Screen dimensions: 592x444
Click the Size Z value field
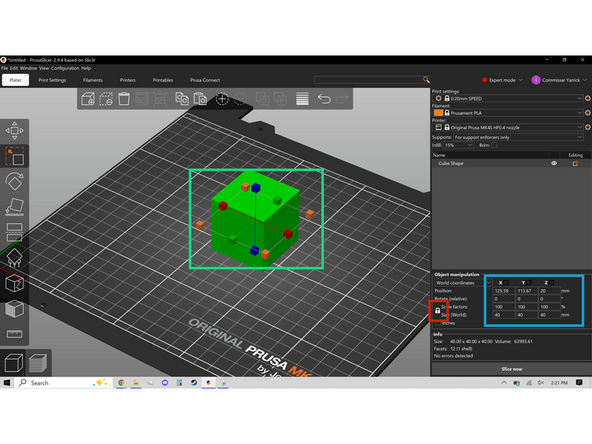coord(549,315)
